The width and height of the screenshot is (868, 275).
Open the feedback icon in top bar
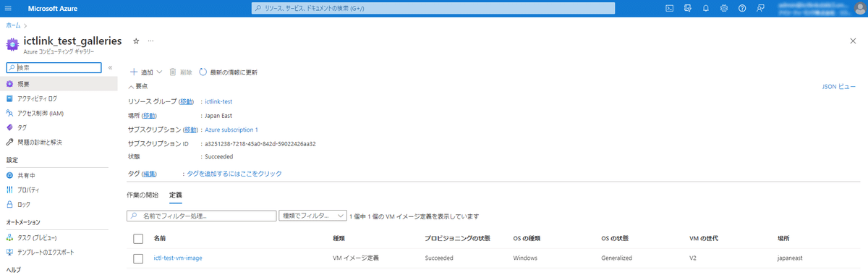coord(760,8)
